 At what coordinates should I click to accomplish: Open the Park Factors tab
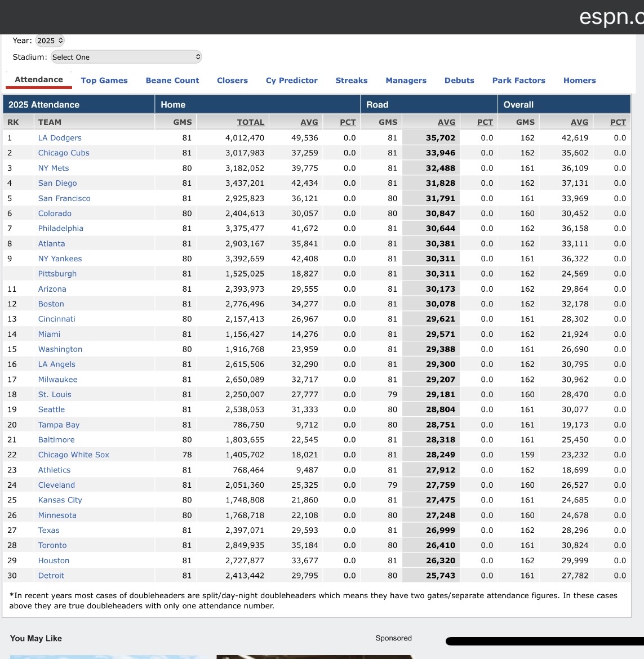click(x=519, y=81)
